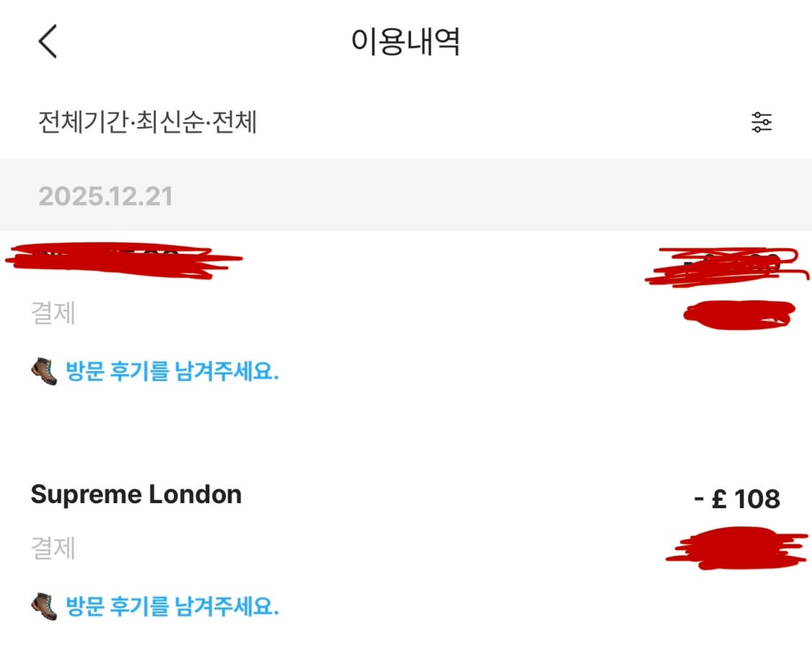The height and width of the screenshot is (656, 812).
Task: Tap the 결제 label under first transaction
Action: point(53,314)
